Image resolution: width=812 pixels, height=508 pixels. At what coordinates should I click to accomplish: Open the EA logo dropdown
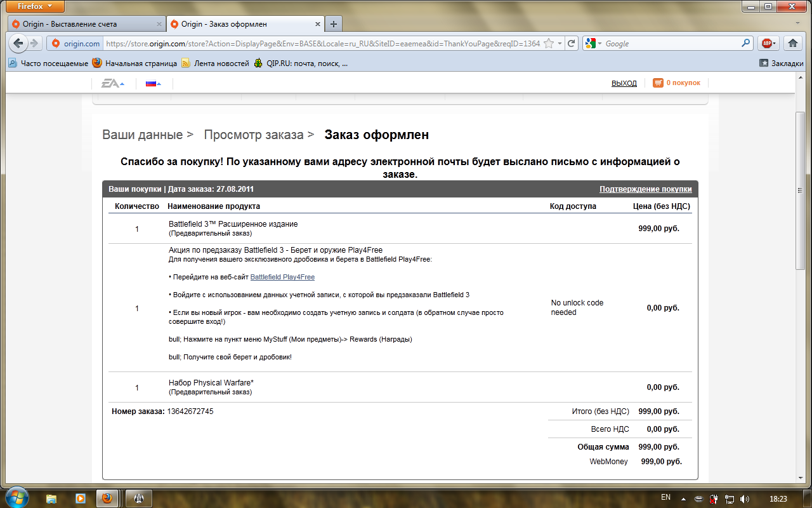point(113,83)
